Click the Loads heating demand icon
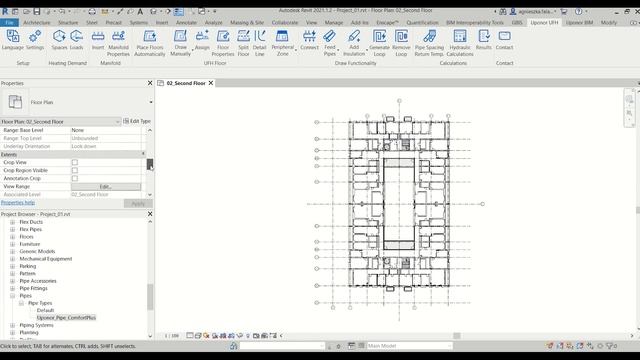Viewport: 640px width, 360px height. [x=76, y=40]
